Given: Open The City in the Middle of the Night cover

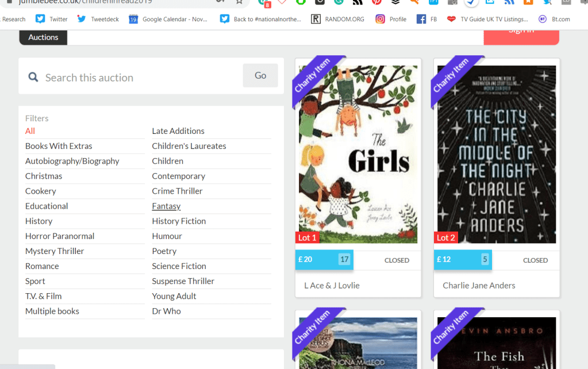Looking at the screenshot, I should click(497, 154).
